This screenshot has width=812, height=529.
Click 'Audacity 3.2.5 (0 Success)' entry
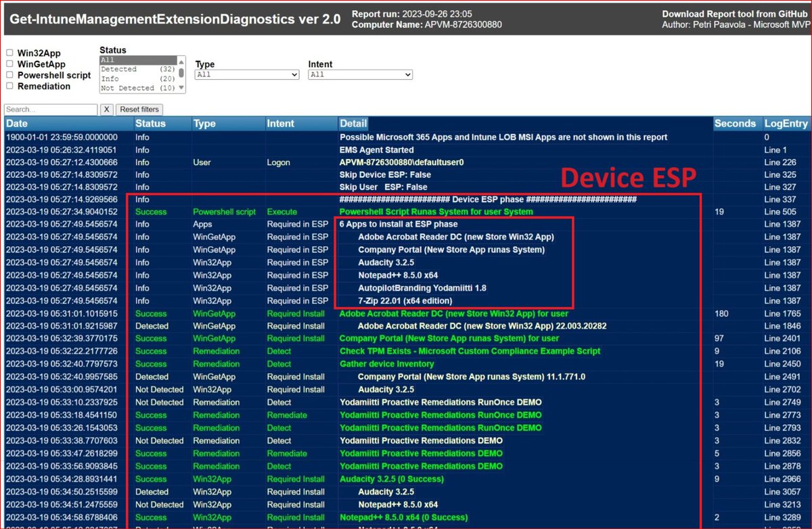tap(392, 479)
